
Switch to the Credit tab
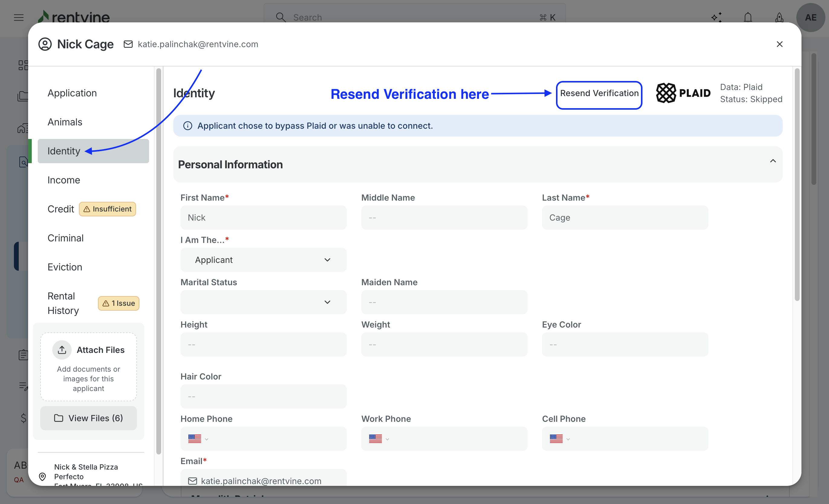[x=60, y=209]
